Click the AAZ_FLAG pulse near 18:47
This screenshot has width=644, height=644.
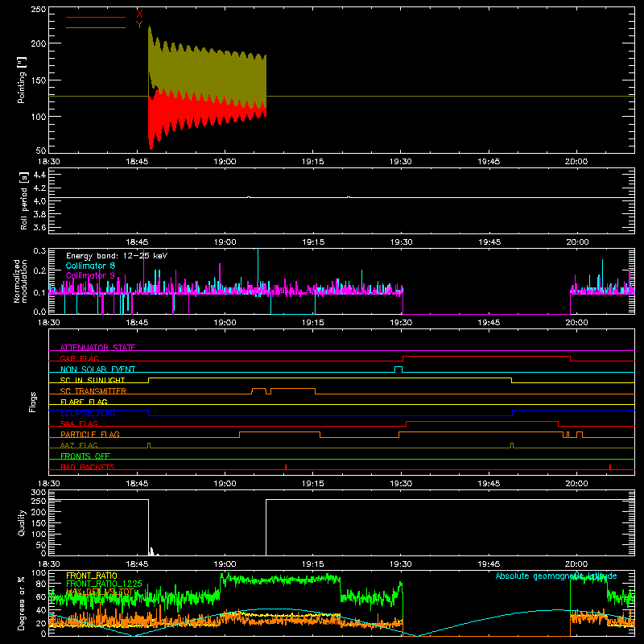click(x=149, y=445)
